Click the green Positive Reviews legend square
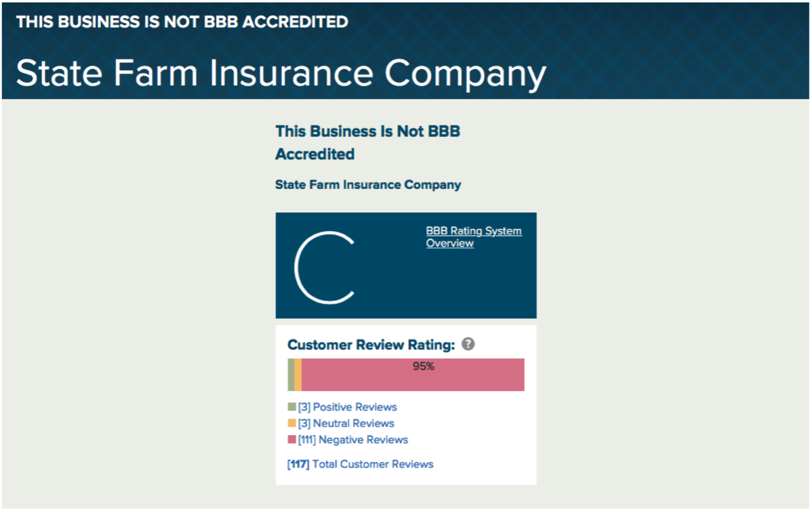Image resolution: width=812 pixels, height=511 pixels. click(291, 407)
